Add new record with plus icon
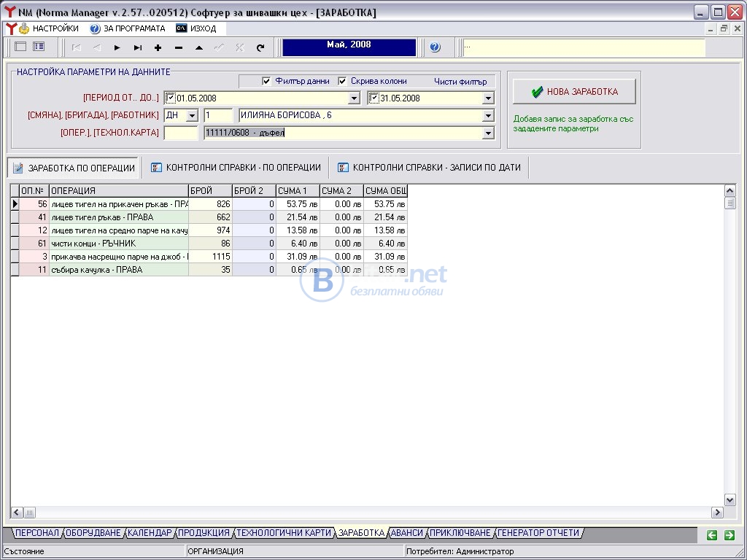 tap(158, 47)
